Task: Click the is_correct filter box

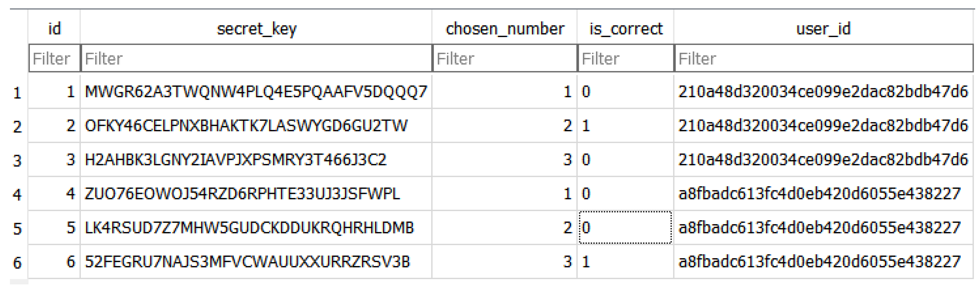Action: click(x=625, y=59)
